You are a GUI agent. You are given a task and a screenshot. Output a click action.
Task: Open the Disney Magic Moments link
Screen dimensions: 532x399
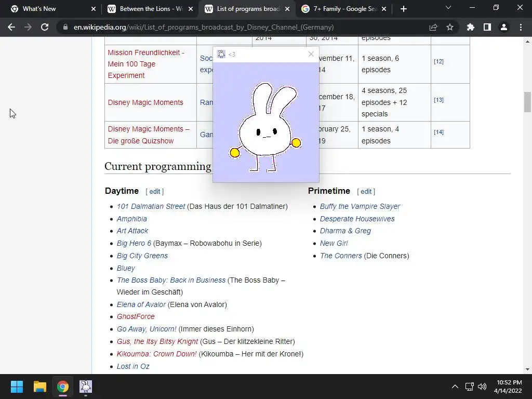pos(145,102)
